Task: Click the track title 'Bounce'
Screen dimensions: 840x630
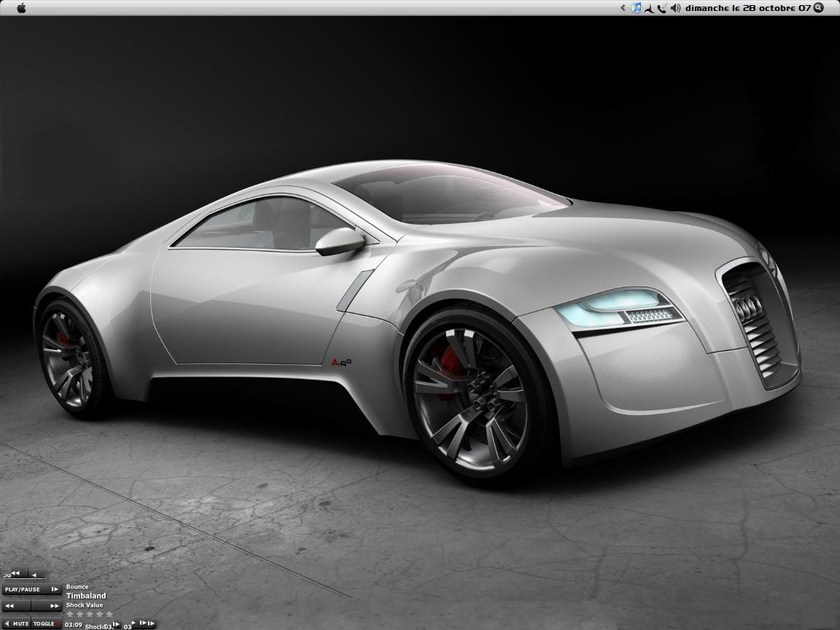Action: [x=77, y=587]
